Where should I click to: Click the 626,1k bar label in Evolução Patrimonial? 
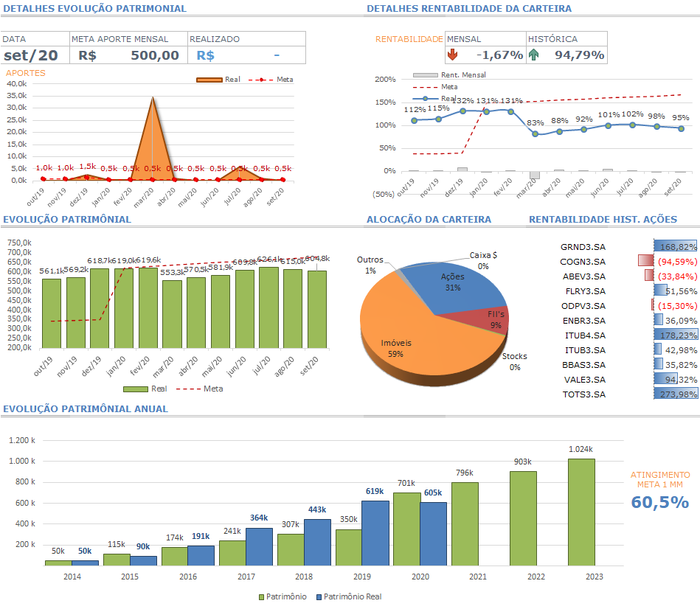pyautogui.click(x=270, y=260)
